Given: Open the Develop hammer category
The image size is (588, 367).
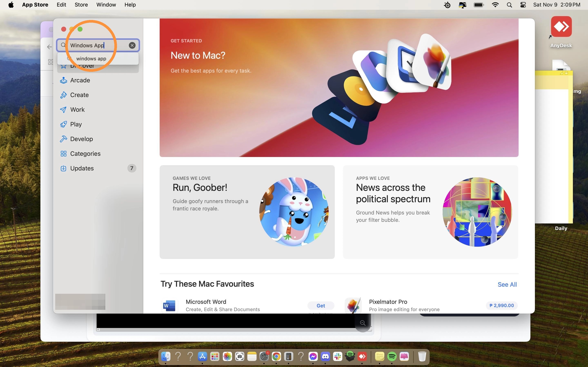Looking at the screenshot, I should click(98, 139).
